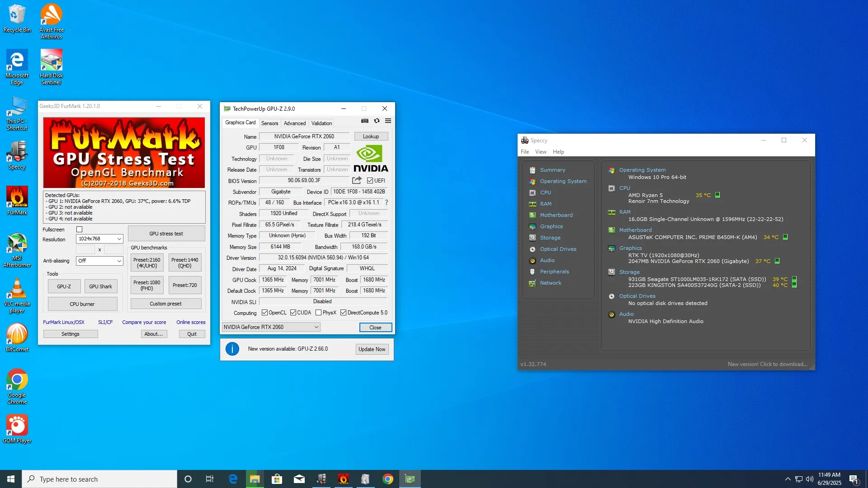Viewport: 868px width, 488px height.
Task: Open notification center icon in taskbar
Action: pos(854,479)
